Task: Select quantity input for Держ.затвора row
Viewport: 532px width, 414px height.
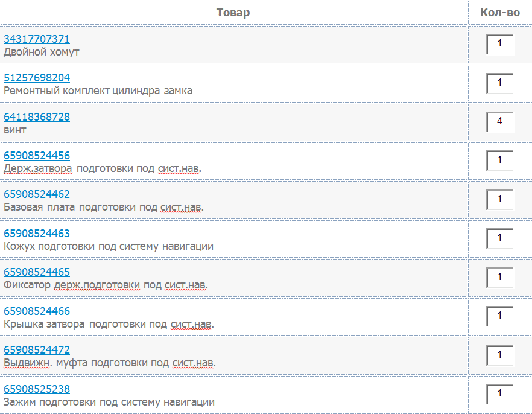Action: (x=500, y=161)
